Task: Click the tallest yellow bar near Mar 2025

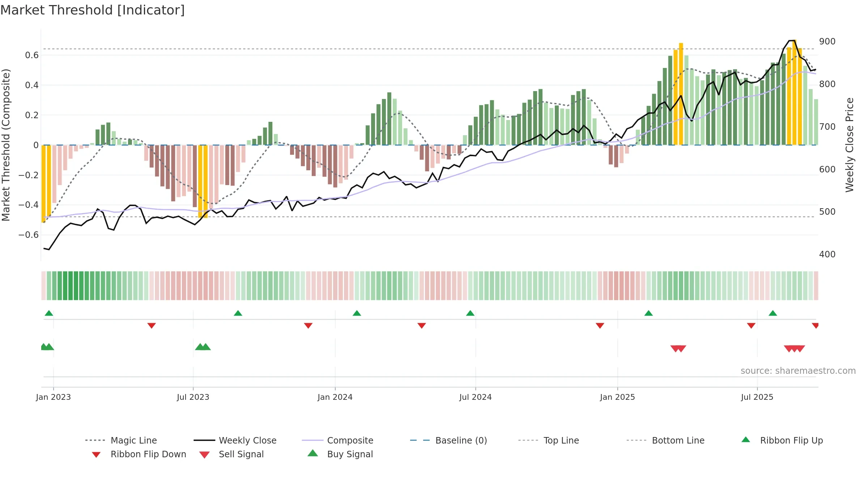Action: coord(681,94)
